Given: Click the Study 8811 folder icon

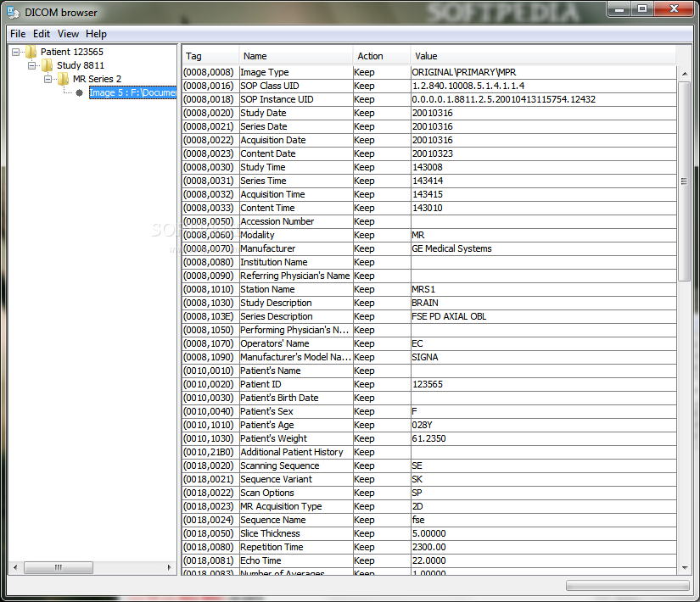Looking at the screenshot, I should tap(47, 65).
